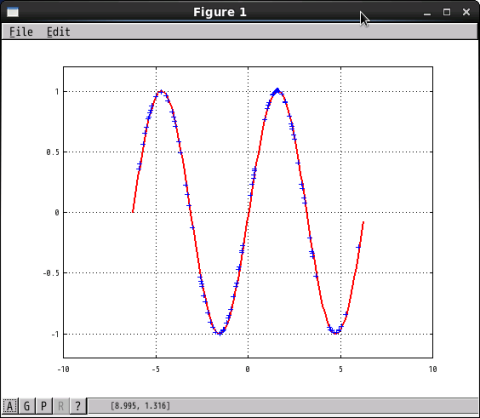This screenshot has width=480, height=418.
Task: Click the x-axis tick label -10
Action: pos(63,369)
